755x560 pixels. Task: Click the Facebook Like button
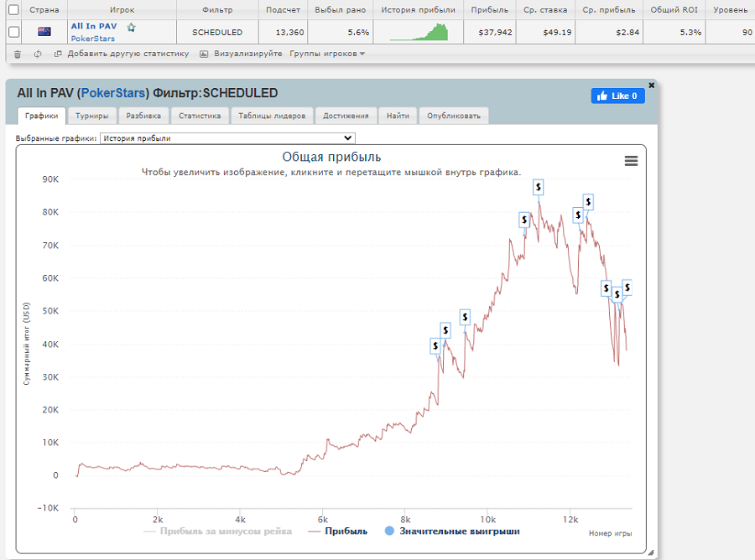(x=618, y=96)
